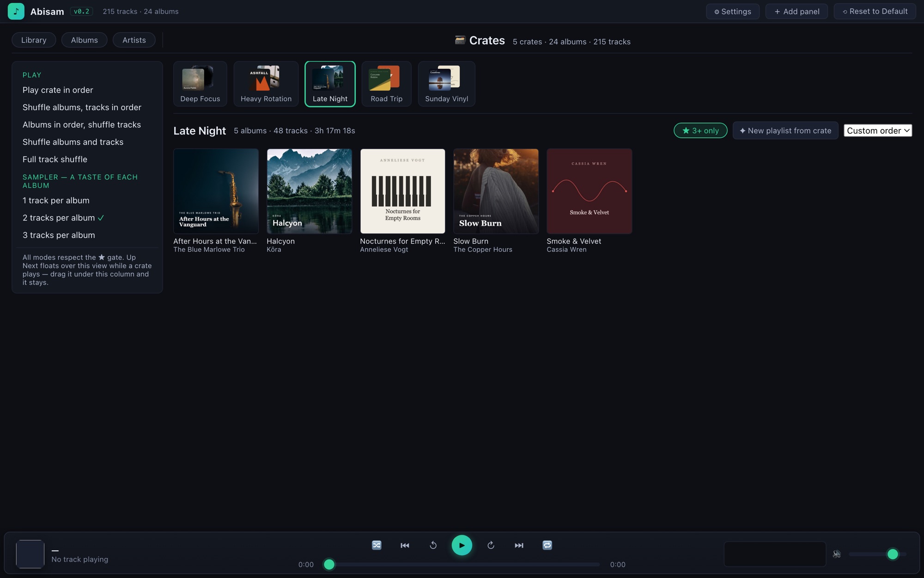Open the Deep Focus crate
924x578 pixels.
pyautogui.click(x=200, y=84)
